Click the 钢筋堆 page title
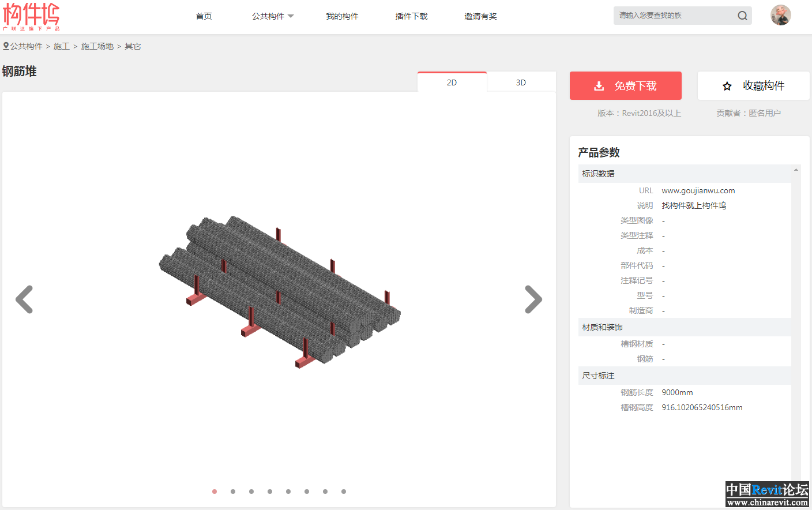812x510 pixels. tap(19, 71)
